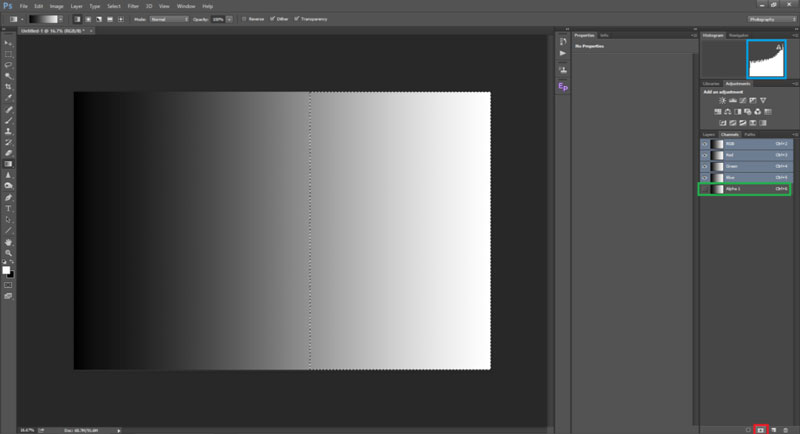
Task: Delete current channel with trash icon
Action: (x=787, y=428)
